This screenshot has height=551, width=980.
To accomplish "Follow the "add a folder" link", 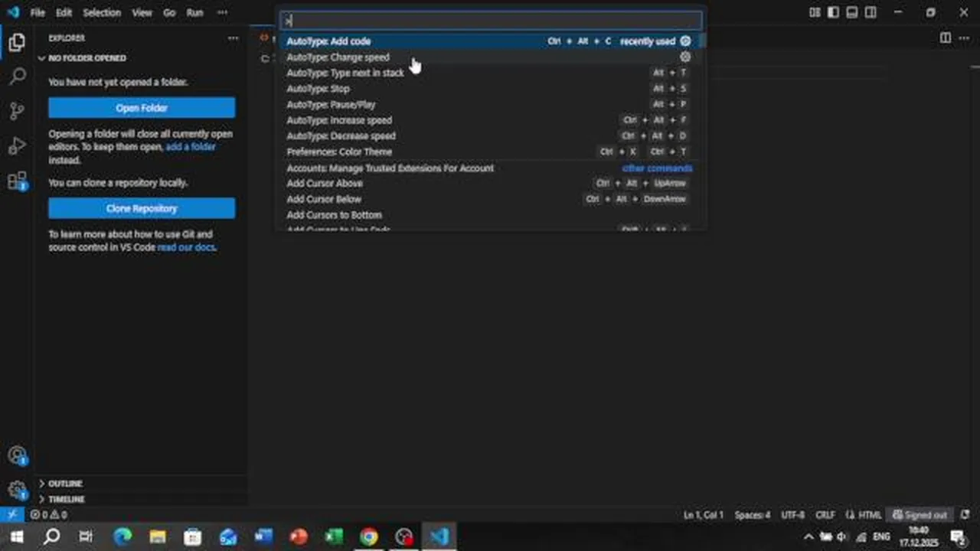I will pyautogui.click(x=191, y=147).
